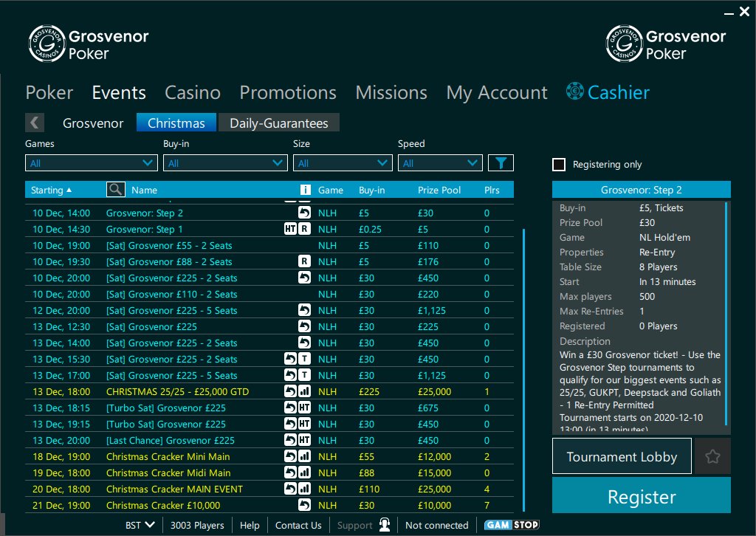Click the HT icon on Grosvenor: Step 1 row
This screenshot has width=756, height=536.
(290, 229)
